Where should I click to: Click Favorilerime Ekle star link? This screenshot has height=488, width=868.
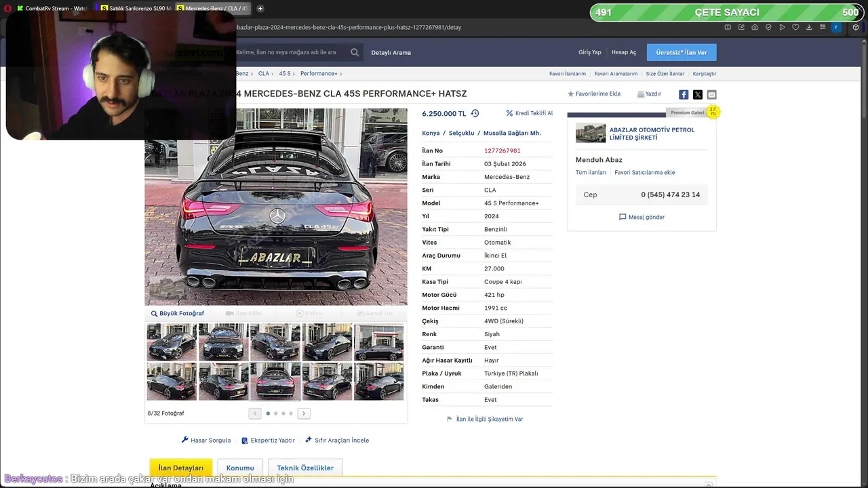[594, 94]
